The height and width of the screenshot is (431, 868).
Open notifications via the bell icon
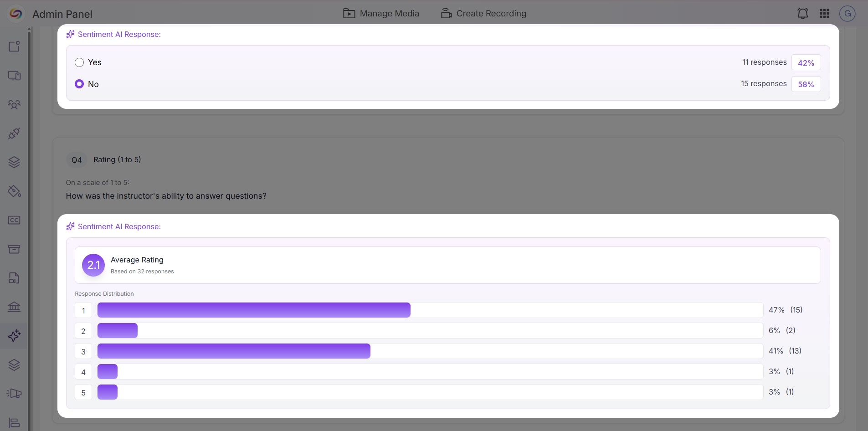(802, 14)
